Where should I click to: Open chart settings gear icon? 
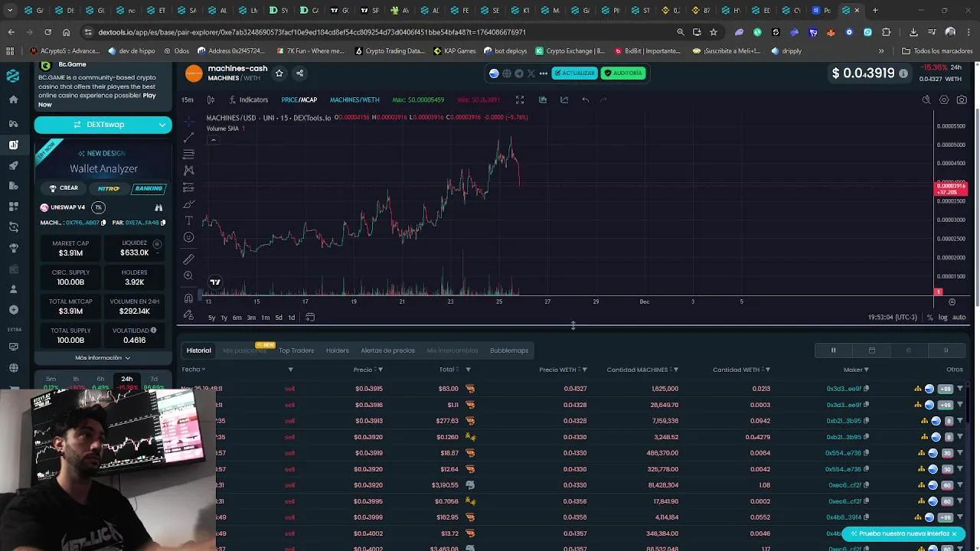click(x=944, y=99)
